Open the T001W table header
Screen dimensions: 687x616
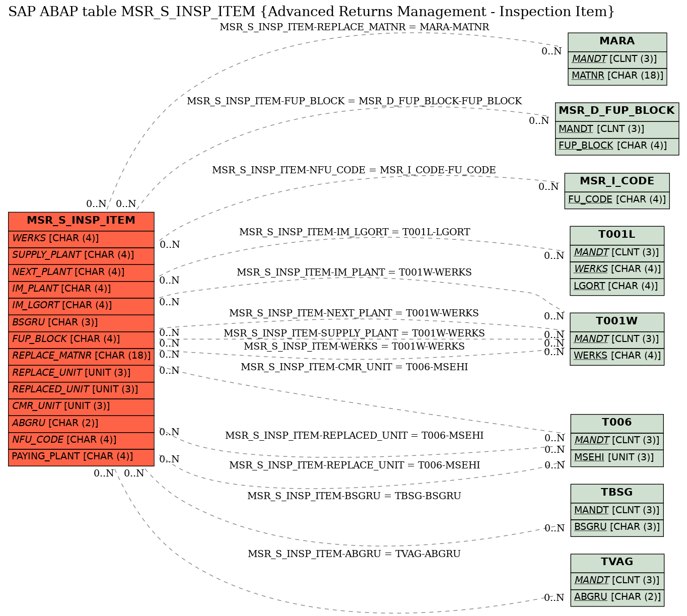click(617, 322)
